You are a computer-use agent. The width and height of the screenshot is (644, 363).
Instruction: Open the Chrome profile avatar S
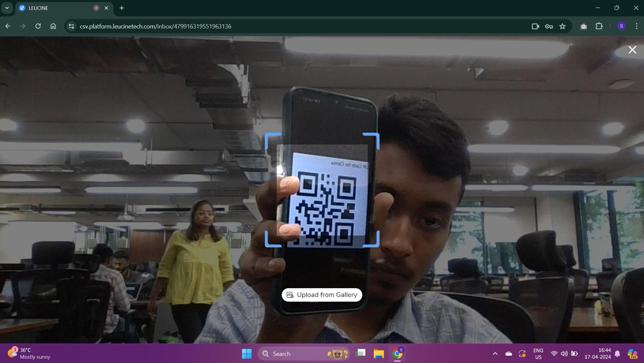coord(622,26)
